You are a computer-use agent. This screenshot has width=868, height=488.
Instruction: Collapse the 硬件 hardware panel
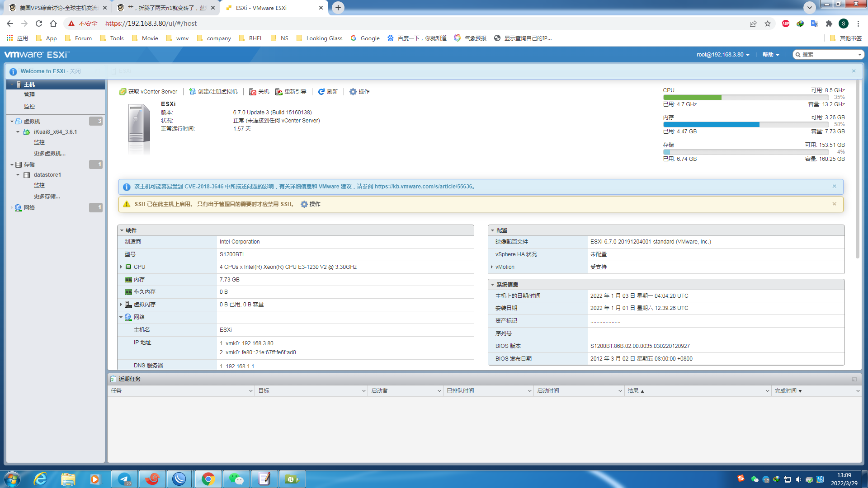point(122,230)
